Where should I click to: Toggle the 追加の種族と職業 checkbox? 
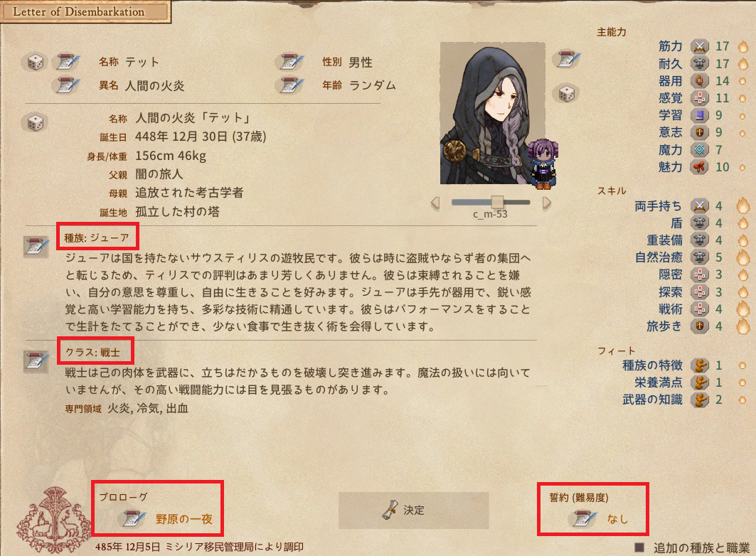(639, 547)
